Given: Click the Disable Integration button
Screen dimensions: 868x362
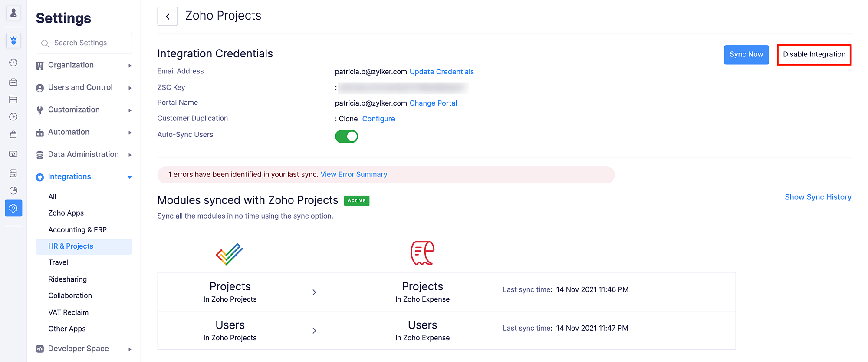Looking at the screenshot, I should 814,55.
